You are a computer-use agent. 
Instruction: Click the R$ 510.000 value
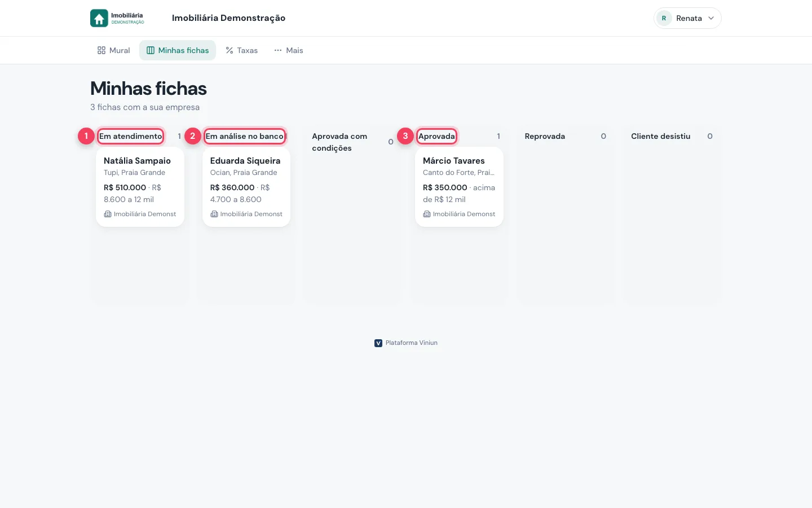(125, 187)
